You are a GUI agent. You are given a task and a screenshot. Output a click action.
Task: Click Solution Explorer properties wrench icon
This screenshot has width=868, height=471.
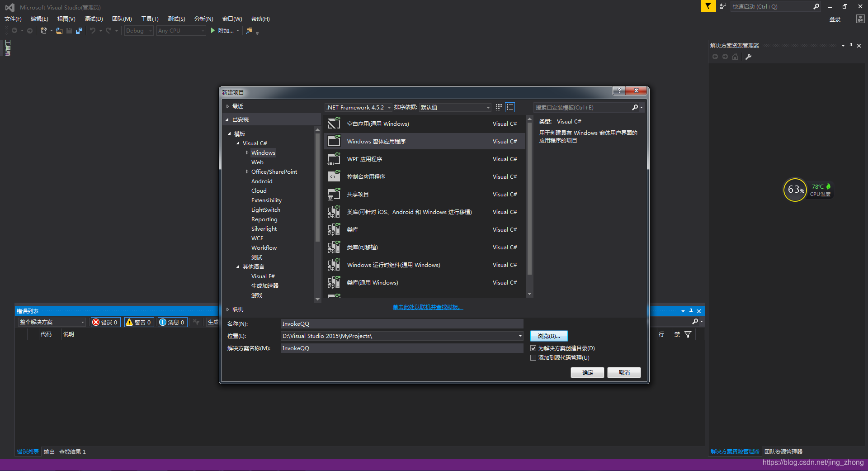[748, 57]
